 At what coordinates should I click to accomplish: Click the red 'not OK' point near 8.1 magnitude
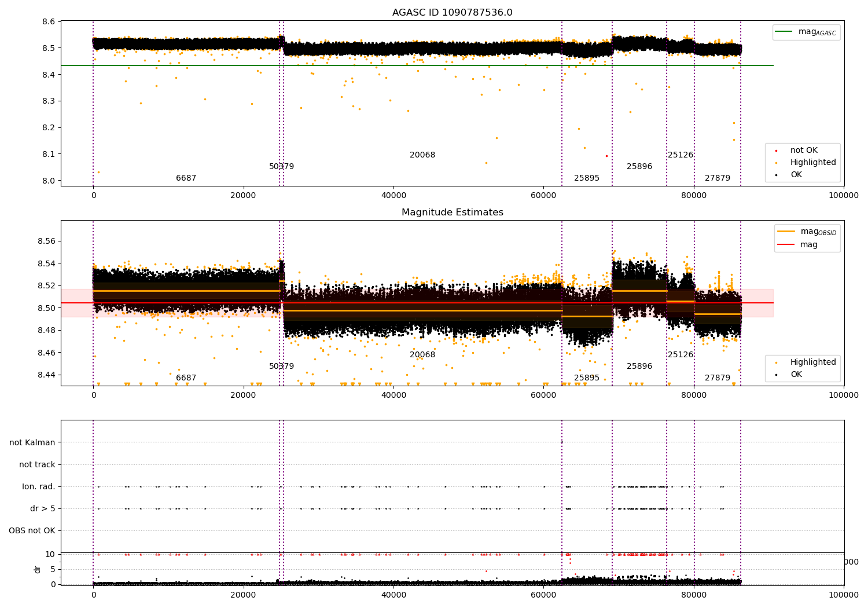(x=606, y=156)
